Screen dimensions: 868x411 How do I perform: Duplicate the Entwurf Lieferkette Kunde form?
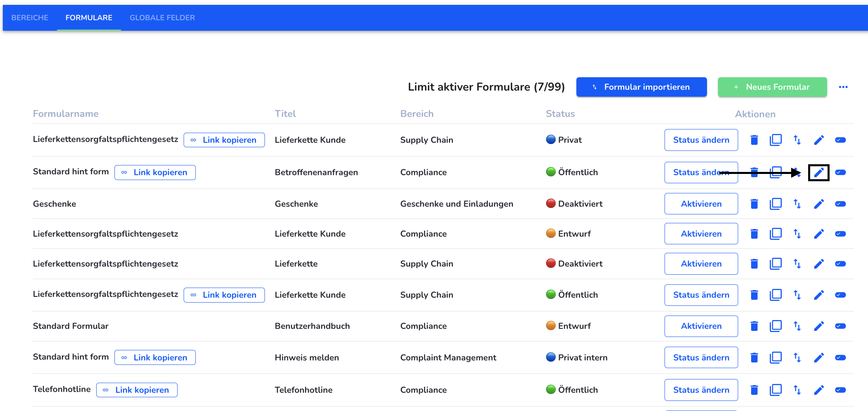775,234
